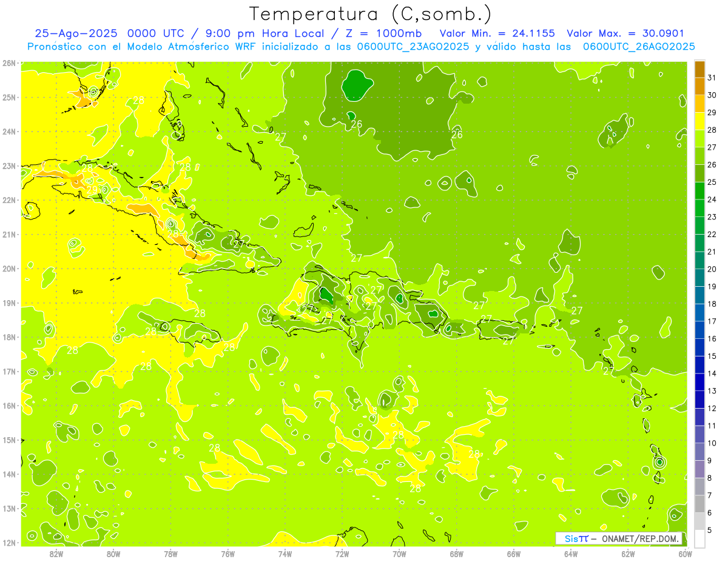
Task: Click the latitude label "17N"
Action: coord(8,371)
